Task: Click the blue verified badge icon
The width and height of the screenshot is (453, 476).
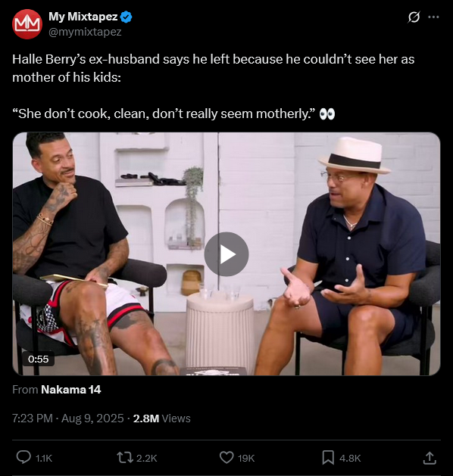Action: [x=127, y=17]
